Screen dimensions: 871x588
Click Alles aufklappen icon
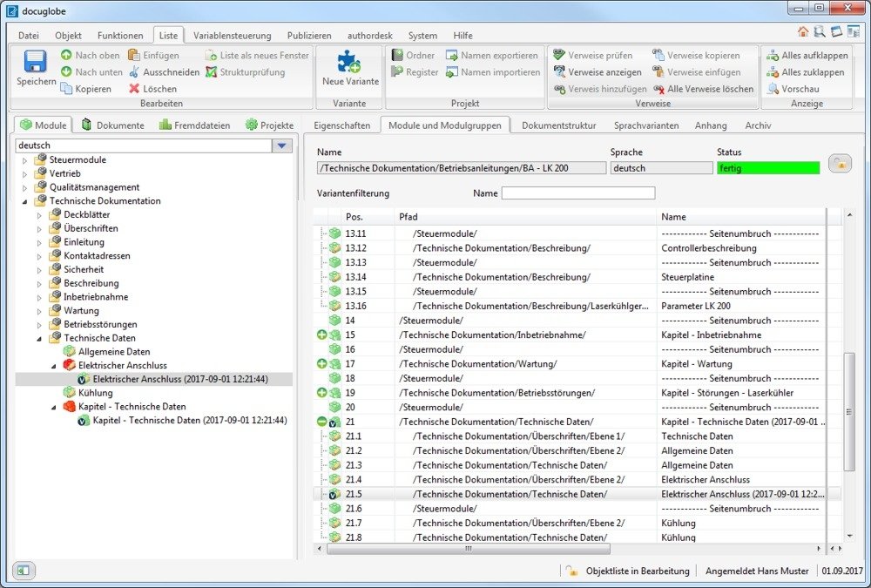pyautogui.click(x=773, y=55)
